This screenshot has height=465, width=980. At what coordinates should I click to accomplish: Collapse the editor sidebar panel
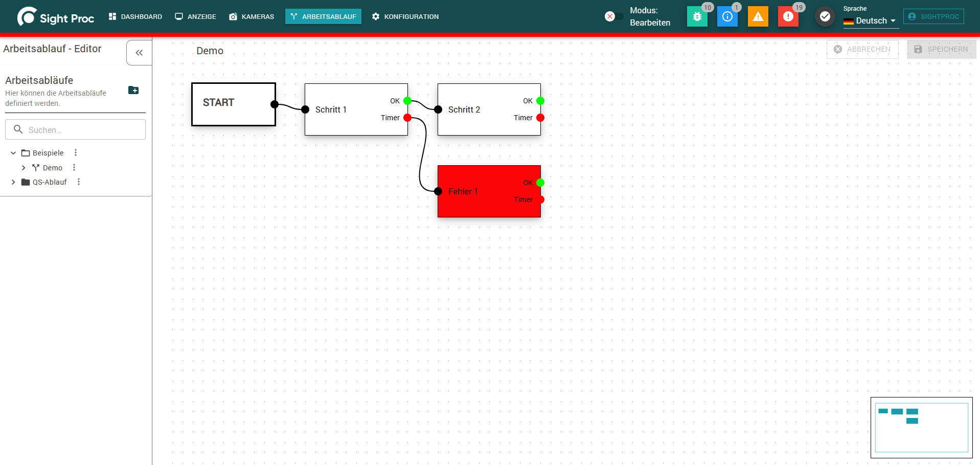click(139, 53)
